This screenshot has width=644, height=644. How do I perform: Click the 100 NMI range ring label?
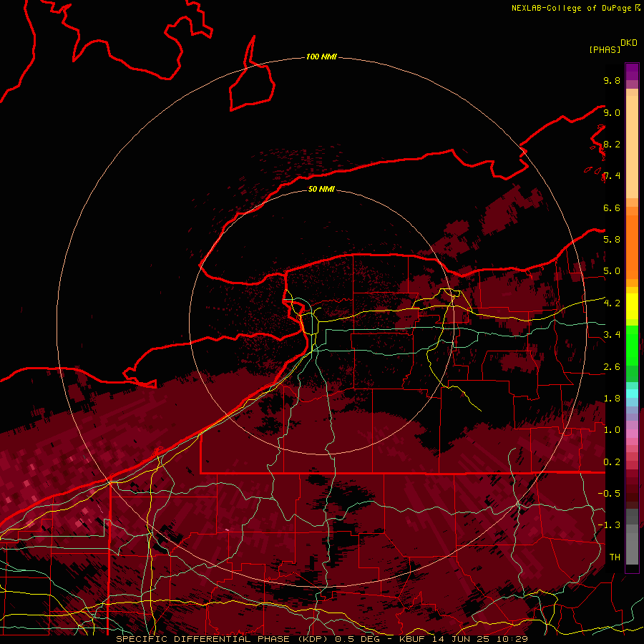(321, 57)
